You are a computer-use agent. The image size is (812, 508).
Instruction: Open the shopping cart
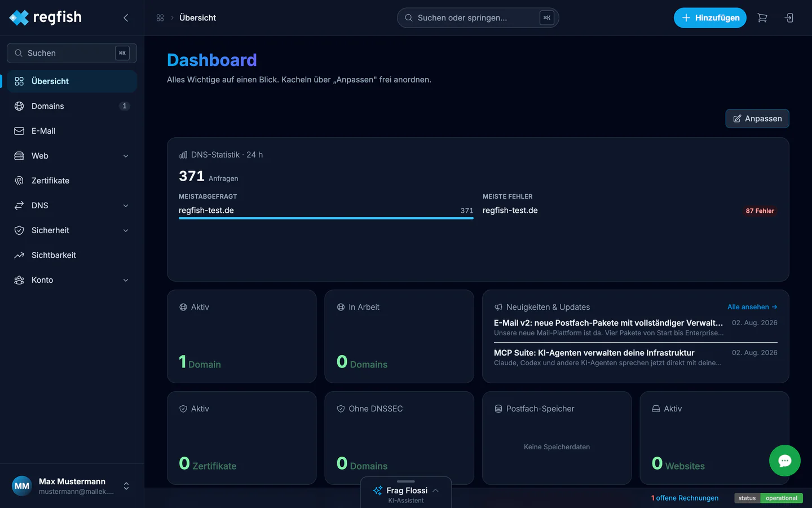762,18
